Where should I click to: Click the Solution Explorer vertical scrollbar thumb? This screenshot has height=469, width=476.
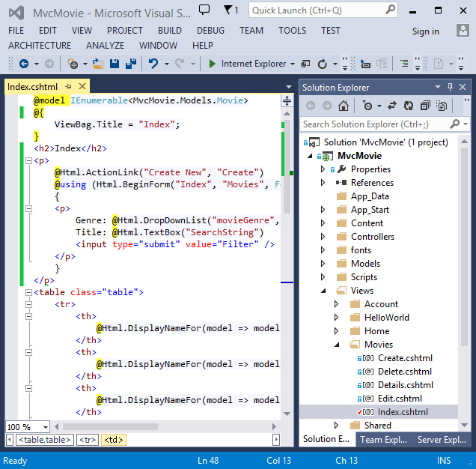point(464,246)
